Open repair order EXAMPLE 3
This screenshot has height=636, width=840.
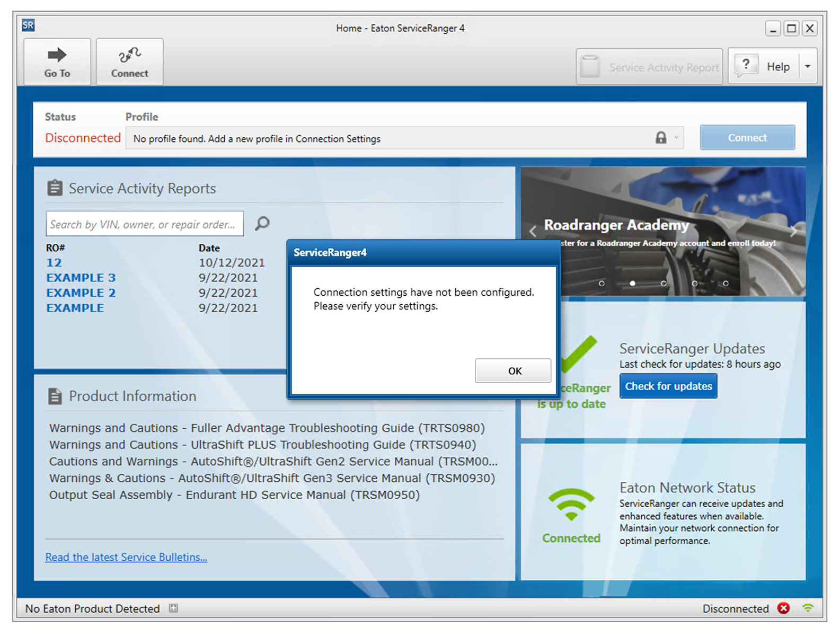click(x=81, y=278)
